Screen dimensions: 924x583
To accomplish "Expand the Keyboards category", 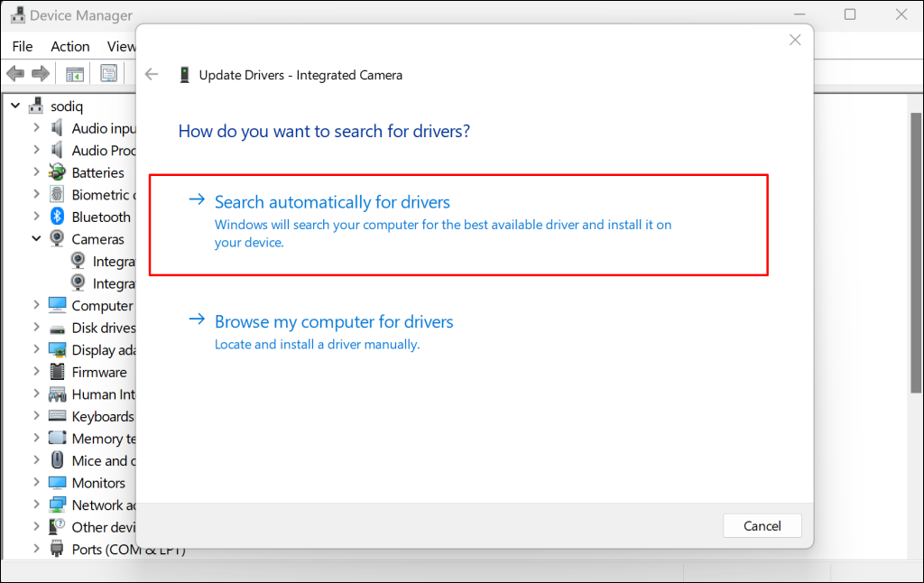I will point(36,416).
